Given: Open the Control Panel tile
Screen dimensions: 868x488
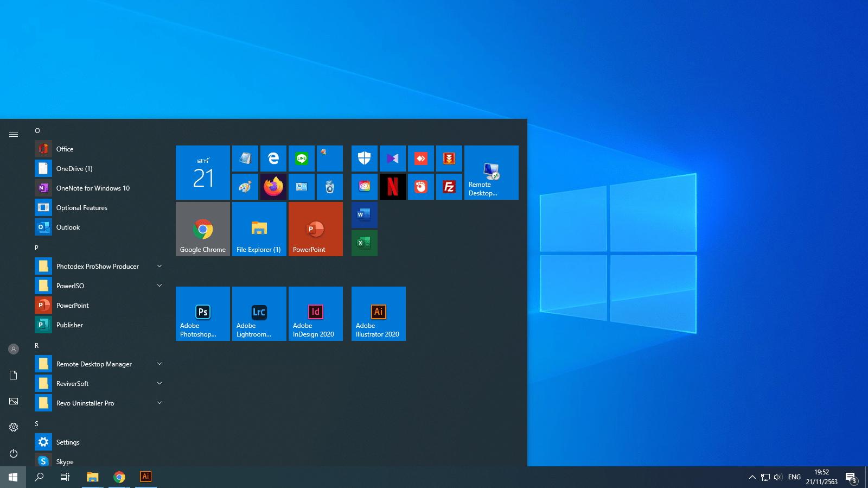Looking at the screenshot, I should pos(302,187).
